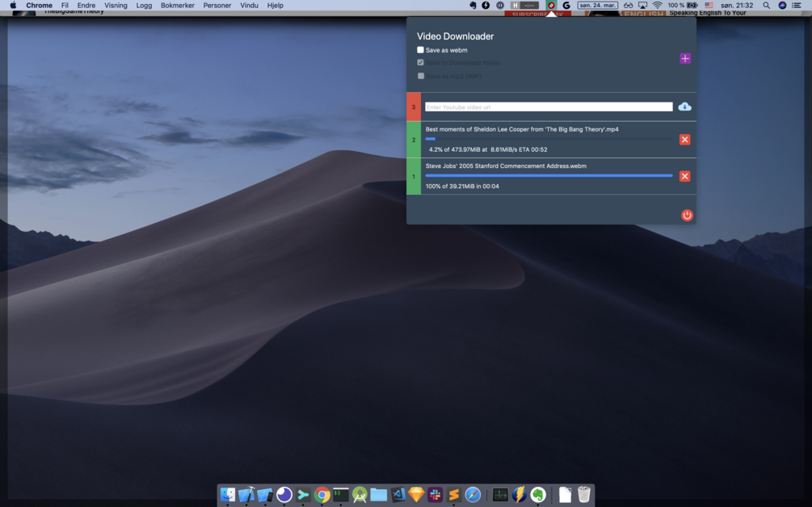Toggle the Save as mp3 (WIP) checkbox
Viewport: 812px width, 507px height.
tap(420, 76)
